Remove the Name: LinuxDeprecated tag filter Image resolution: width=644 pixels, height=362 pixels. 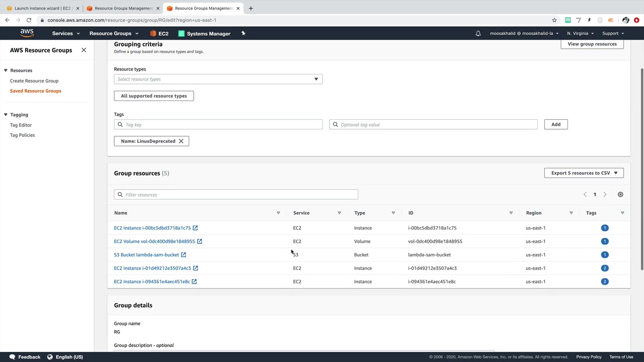click(x=181, y=141)
